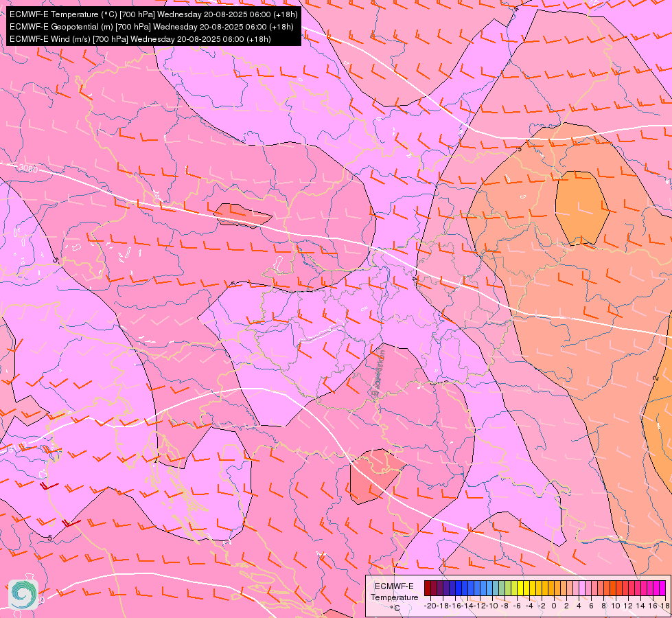Click the '-8' legend scale label
Viewport: 672px width, 618px height.
(x=505, y=606)
